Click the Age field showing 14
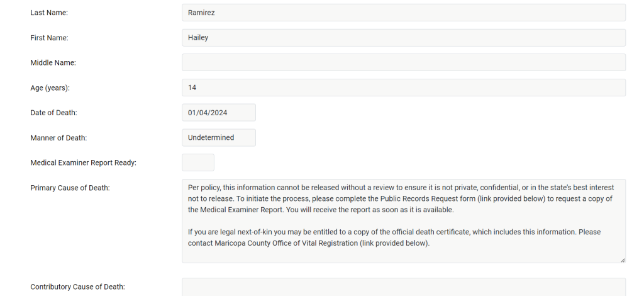The image size is (644, 296). (403, 88)
